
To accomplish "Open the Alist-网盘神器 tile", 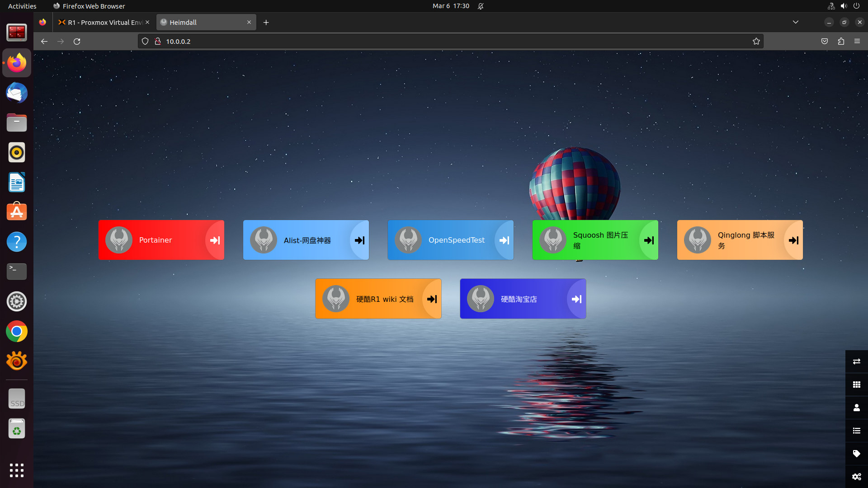I will (306, 240).
